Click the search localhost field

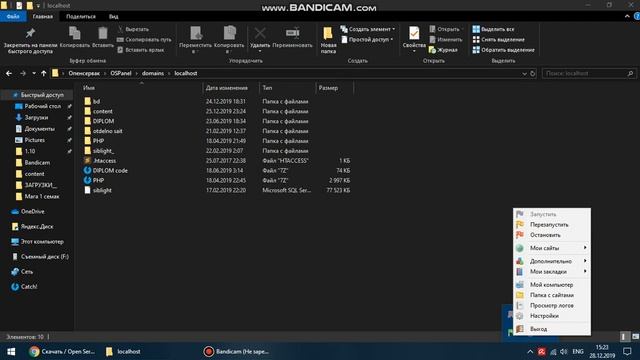point(589,73)
